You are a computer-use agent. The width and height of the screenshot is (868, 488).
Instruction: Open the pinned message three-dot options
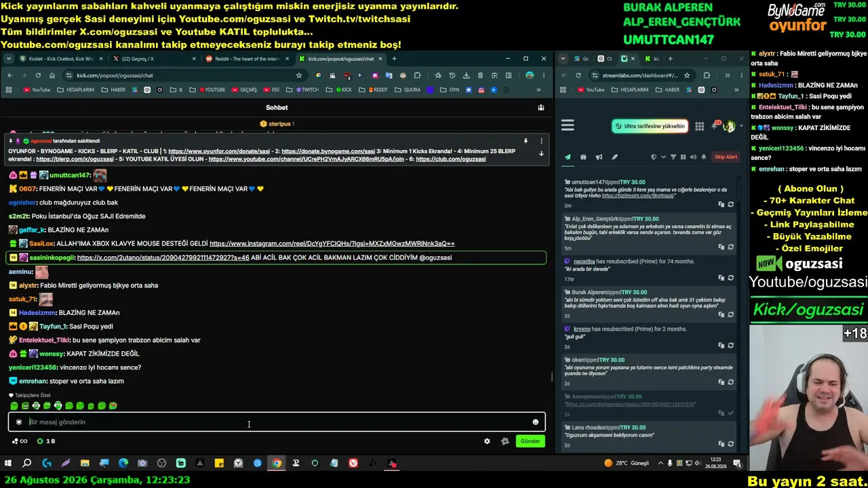click(541, 141)
